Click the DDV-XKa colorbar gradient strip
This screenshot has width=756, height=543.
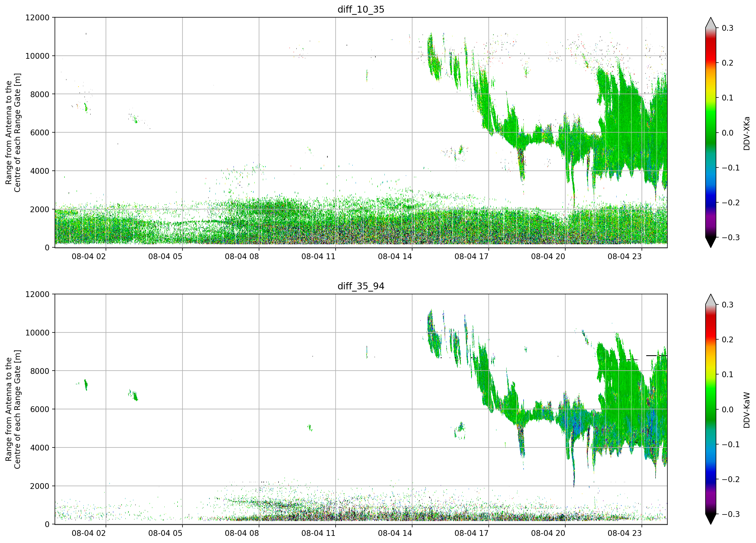click(x=711, y=132)
